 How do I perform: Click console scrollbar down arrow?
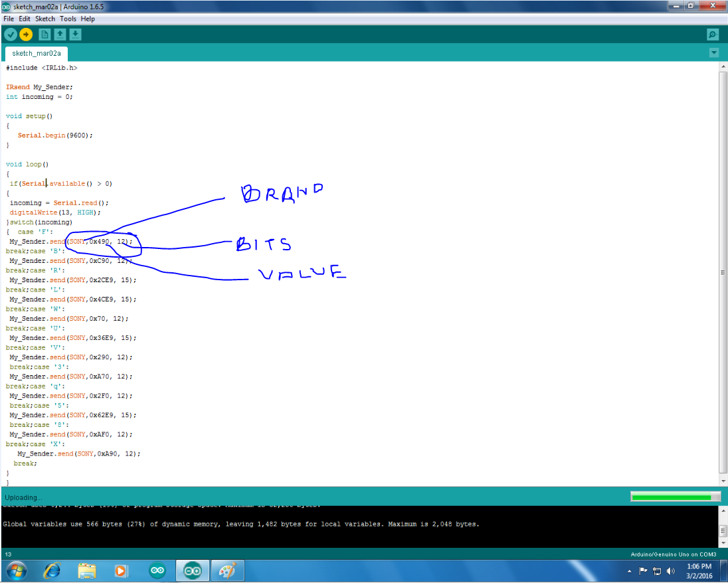point(723,542)
